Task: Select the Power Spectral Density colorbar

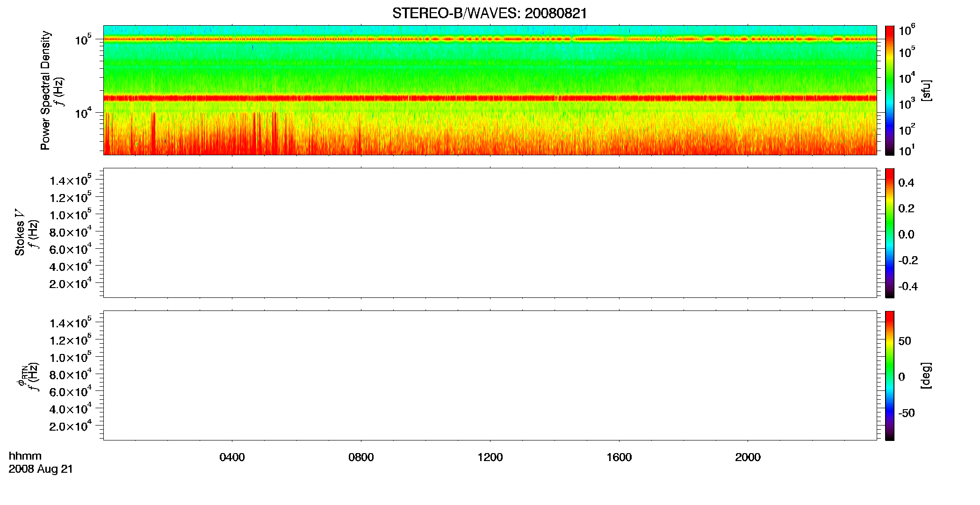Action: [x=890, y=90]
